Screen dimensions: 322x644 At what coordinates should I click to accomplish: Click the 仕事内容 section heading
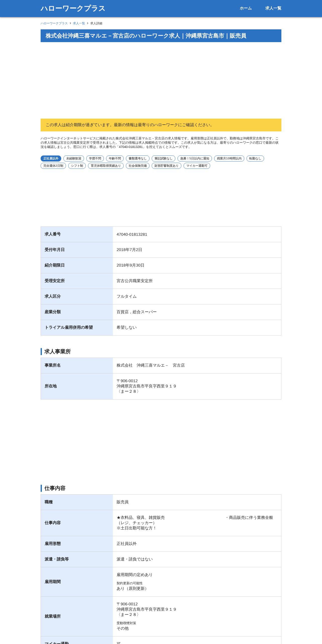click(55, 488)
